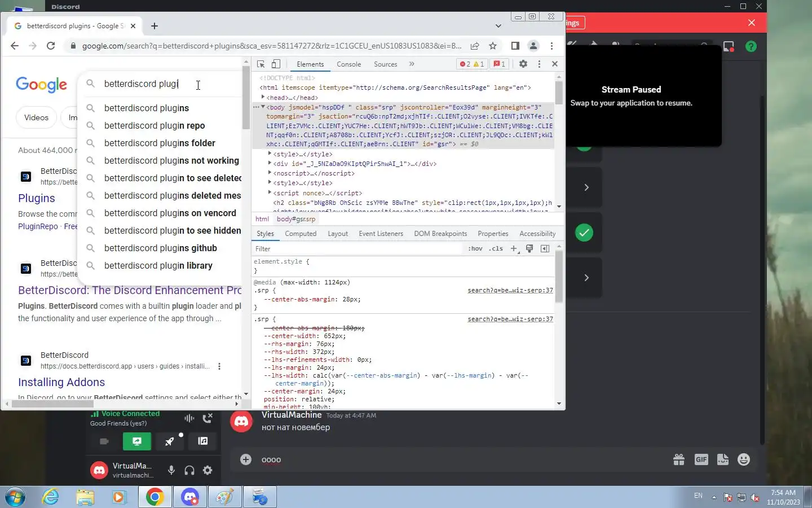Open the Layout tab
Image resolution: width=812 pixels, height=508 pixels.
coord(338,234)
